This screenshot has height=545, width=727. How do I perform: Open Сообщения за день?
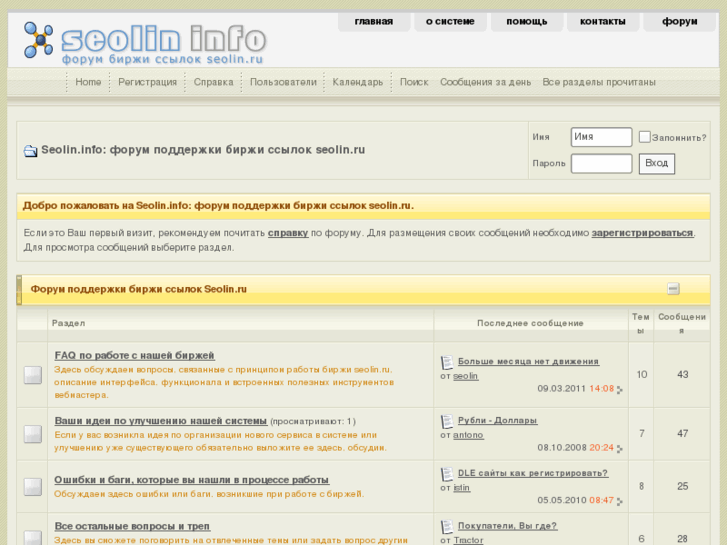pos(485,82)
